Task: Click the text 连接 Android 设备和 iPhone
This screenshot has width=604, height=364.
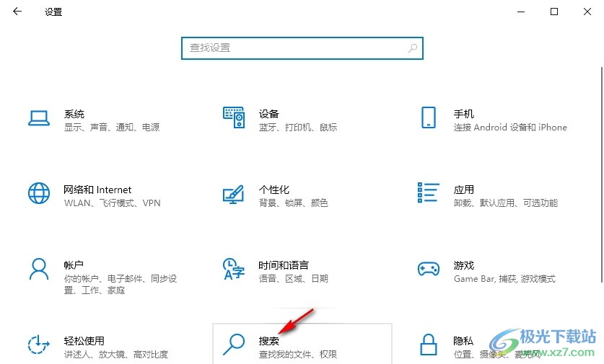Action: pos(510,128)
